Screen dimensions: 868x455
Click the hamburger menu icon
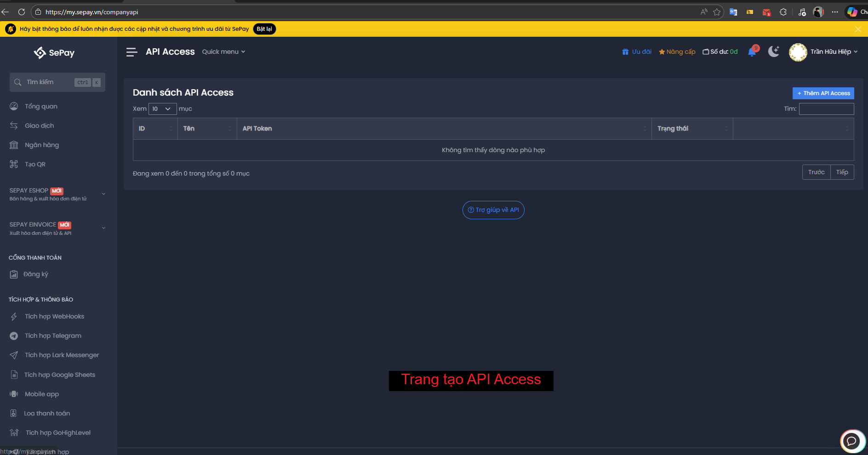131,52
